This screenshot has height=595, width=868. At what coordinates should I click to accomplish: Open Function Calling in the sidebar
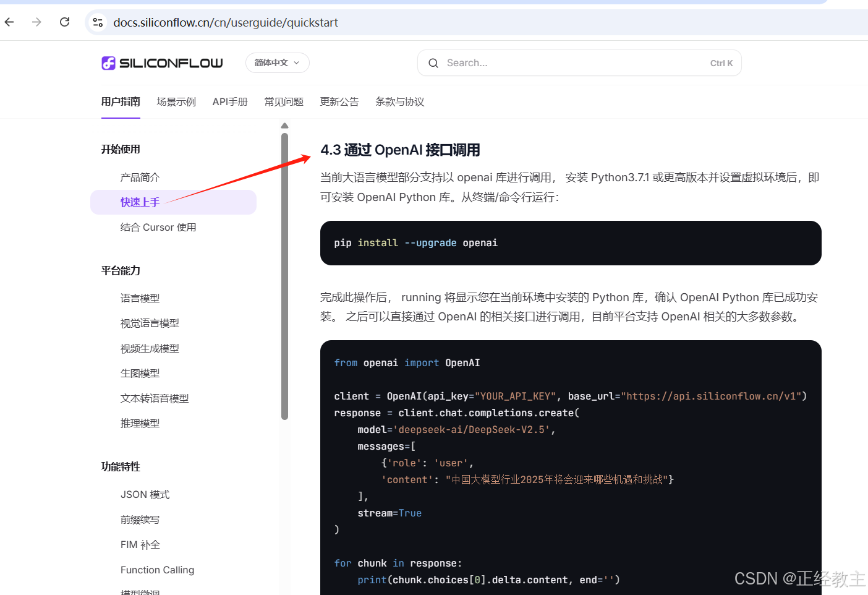(x=157, y=570)
